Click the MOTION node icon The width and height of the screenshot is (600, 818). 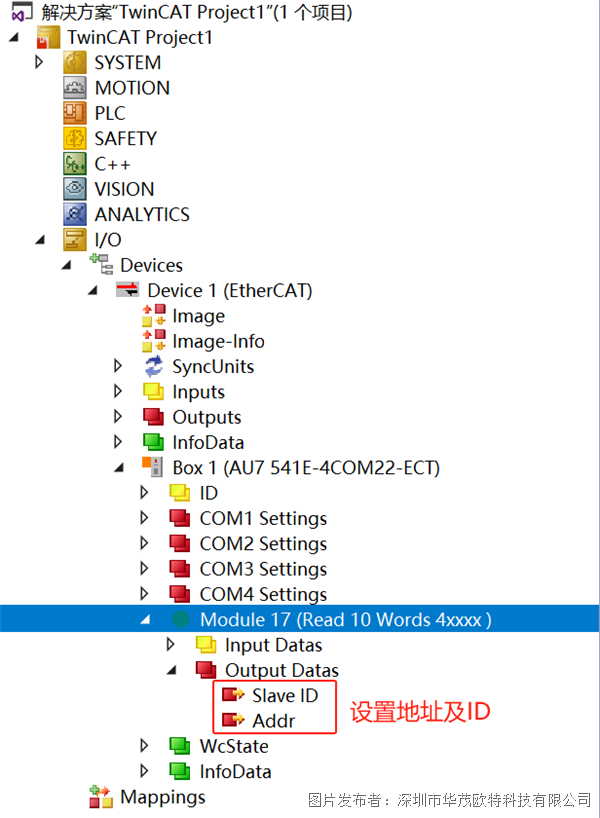75,88
